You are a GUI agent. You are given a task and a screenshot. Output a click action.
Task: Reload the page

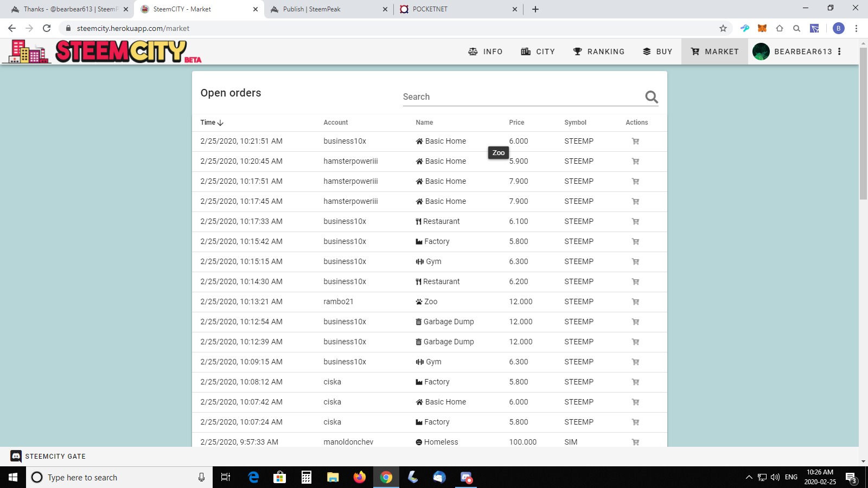click(47, 28)
